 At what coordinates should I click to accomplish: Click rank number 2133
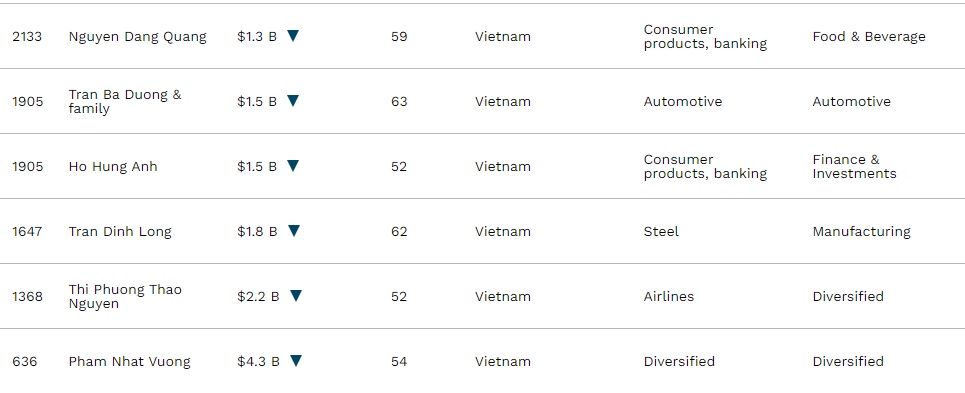(x=27, y=37)
